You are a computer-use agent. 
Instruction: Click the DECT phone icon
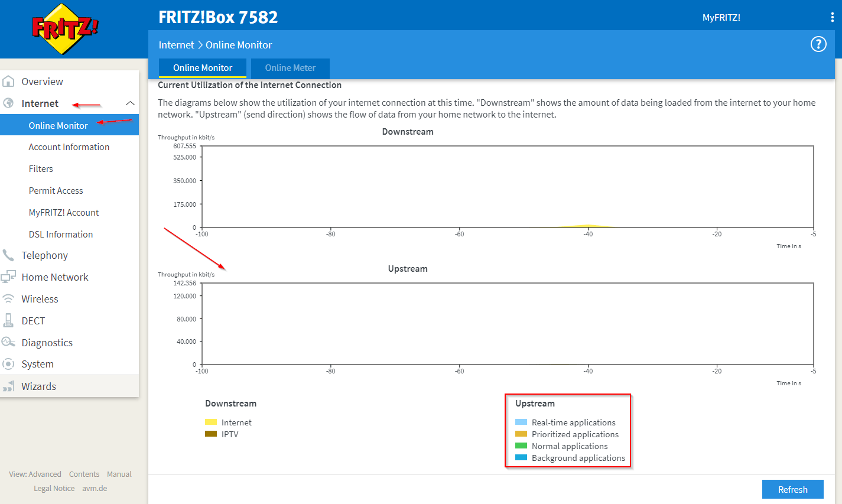click(8, 321)
